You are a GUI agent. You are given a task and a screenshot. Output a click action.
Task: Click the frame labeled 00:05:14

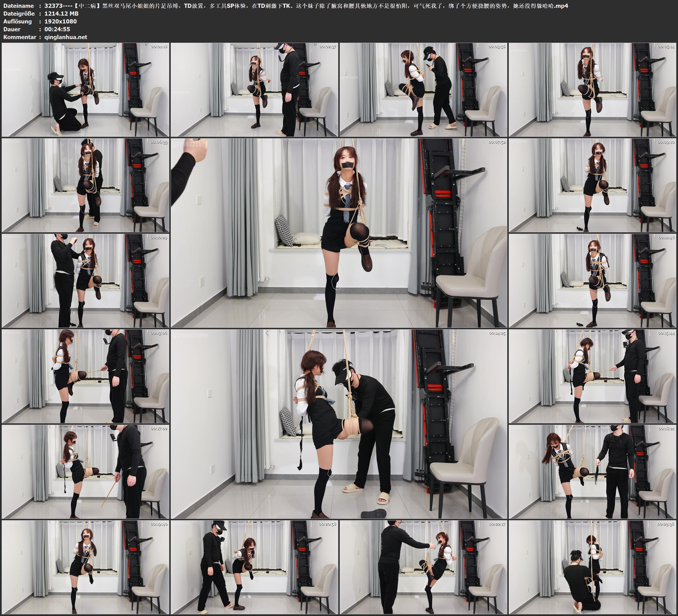tap(592, 89)
